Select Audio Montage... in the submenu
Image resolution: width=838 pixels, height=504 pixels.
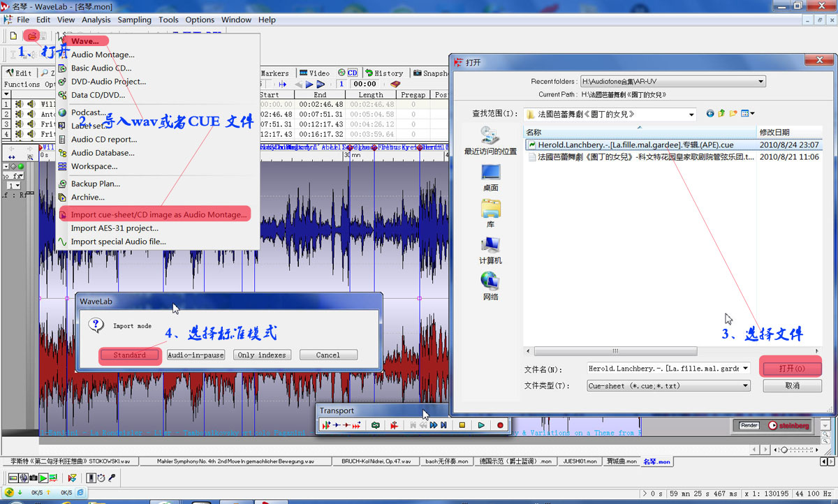[x=103, y=54]
